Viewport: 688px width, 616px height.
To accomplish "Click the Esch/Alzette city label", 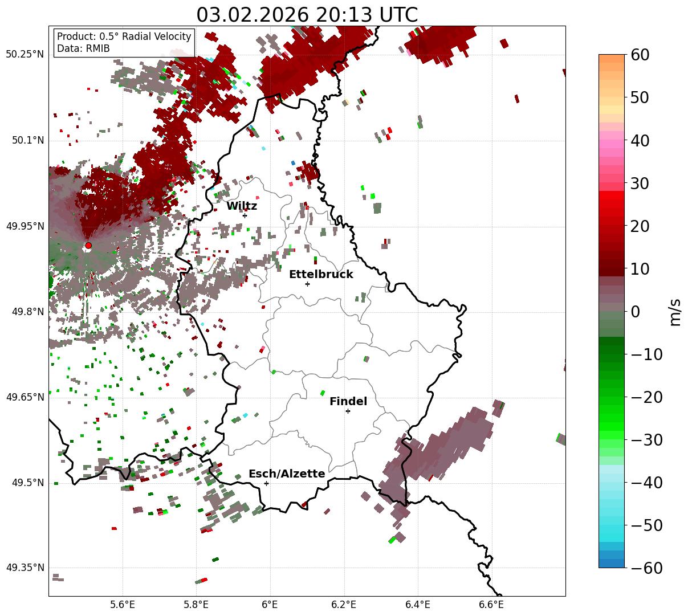I will point(287,474).
